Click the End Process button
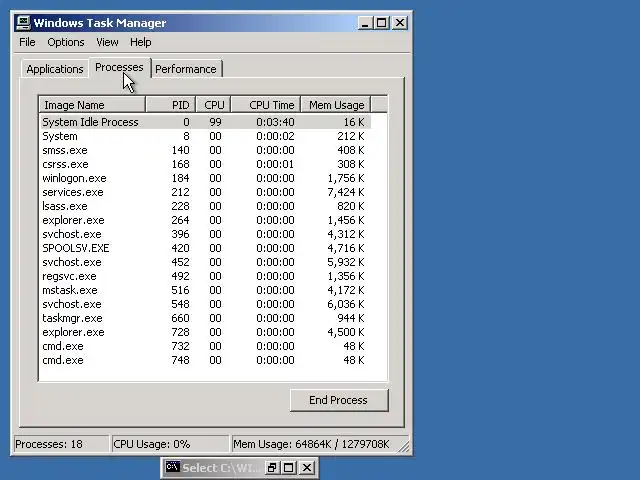 pos(339,400)
